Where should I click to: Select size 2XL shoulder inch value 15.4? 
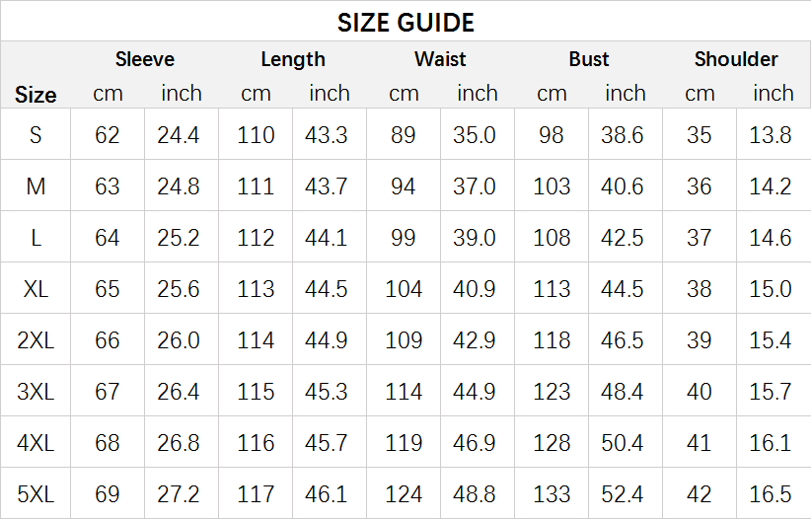[771, 340]
